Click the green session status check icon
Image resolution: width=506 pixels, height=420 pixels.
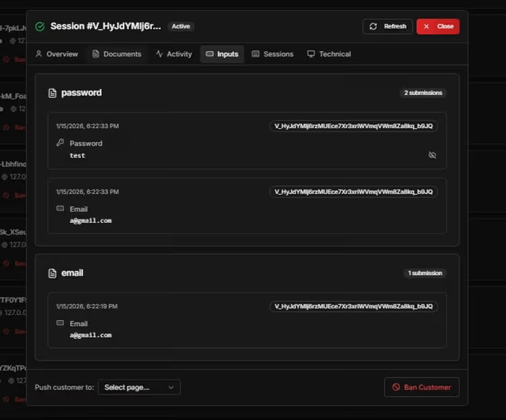pos(40,26)
